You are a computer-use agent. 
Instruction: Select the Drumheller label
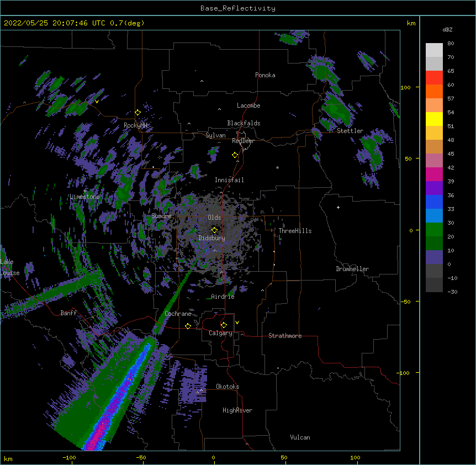tap(352, 269)
